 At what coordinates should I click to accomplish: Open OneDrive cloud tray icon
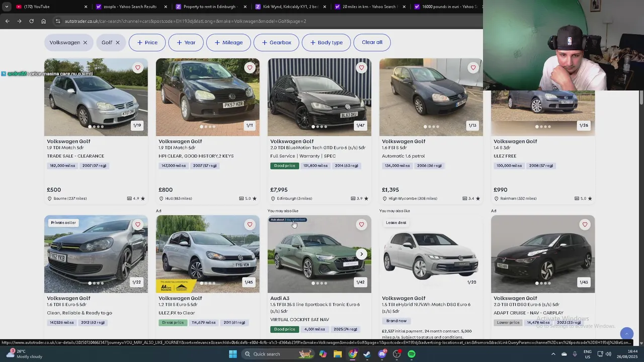pos(564,354)
